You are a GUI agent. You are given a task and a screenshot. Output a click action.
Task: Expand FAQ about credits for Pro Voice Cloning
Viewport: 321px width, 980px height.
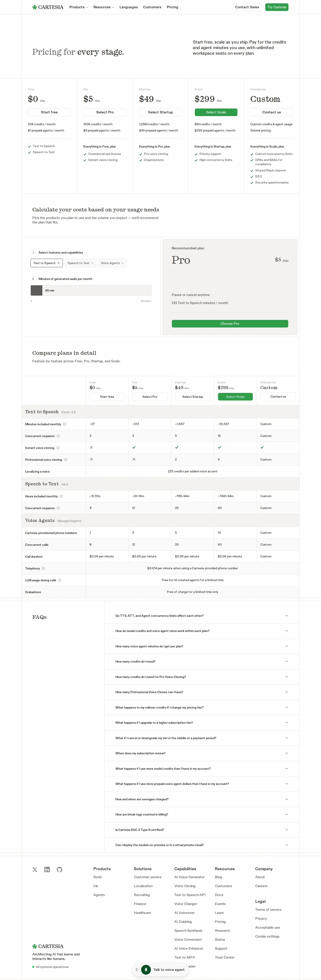[x=202, y=677]
